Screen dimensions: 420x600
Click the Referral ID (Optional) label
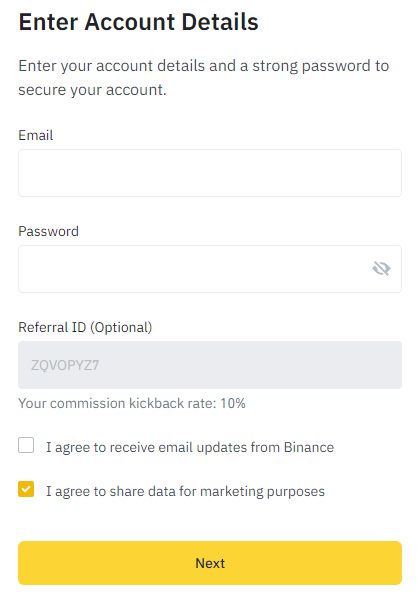(x=85, y=328)
